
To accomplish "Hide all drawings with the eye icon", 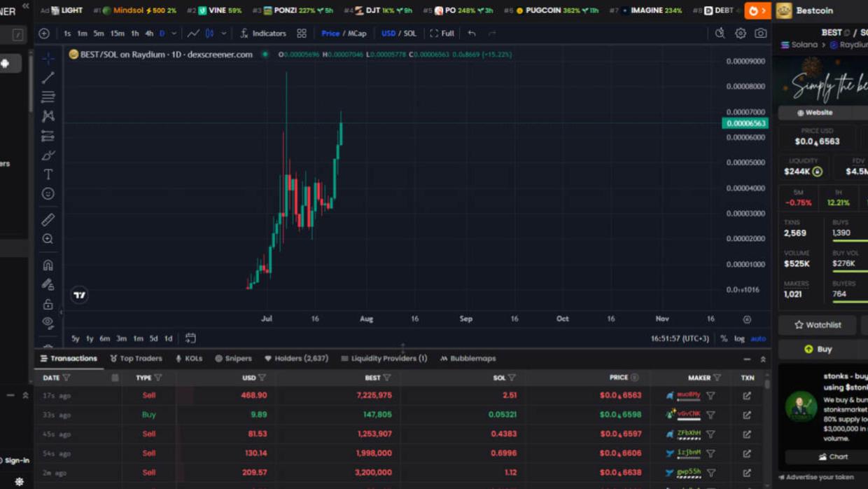I will [48, 323].
